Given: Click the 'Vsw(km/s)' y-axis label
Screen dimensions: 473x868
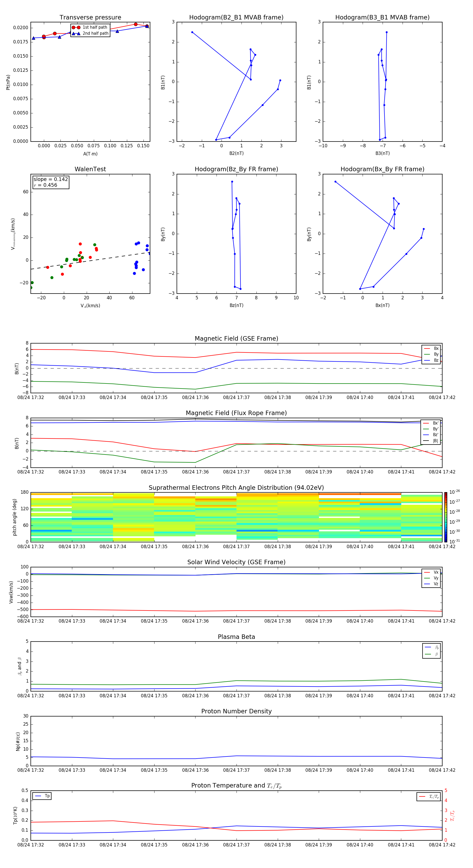Looking at the screenshot, I should coord(11,592).
